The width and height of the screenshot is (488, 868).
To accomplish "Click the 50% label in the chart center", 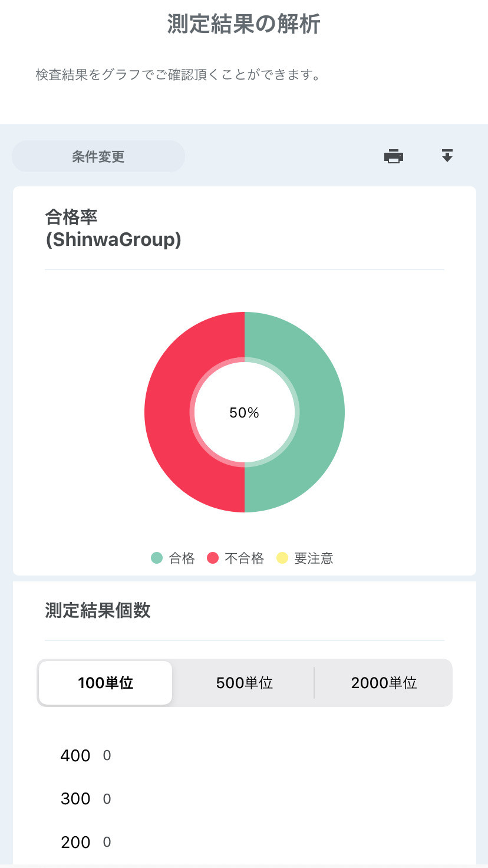I will 245,413.
